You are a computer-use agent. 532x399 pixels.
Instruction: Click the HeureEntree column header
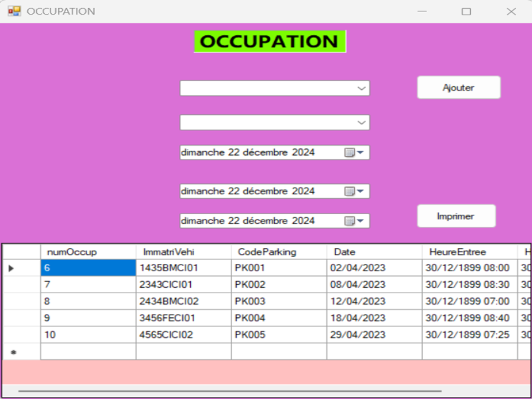click(469, 252)
